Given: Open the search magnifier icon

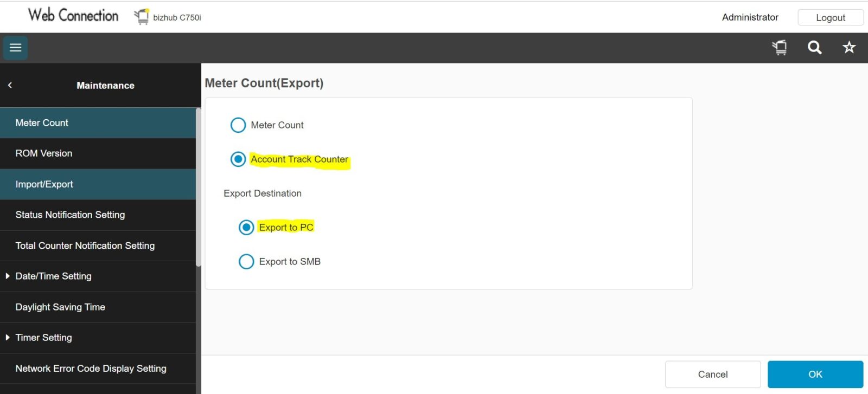Looking at the screenshot, I should pyautogui.click(x=814, y=48).
